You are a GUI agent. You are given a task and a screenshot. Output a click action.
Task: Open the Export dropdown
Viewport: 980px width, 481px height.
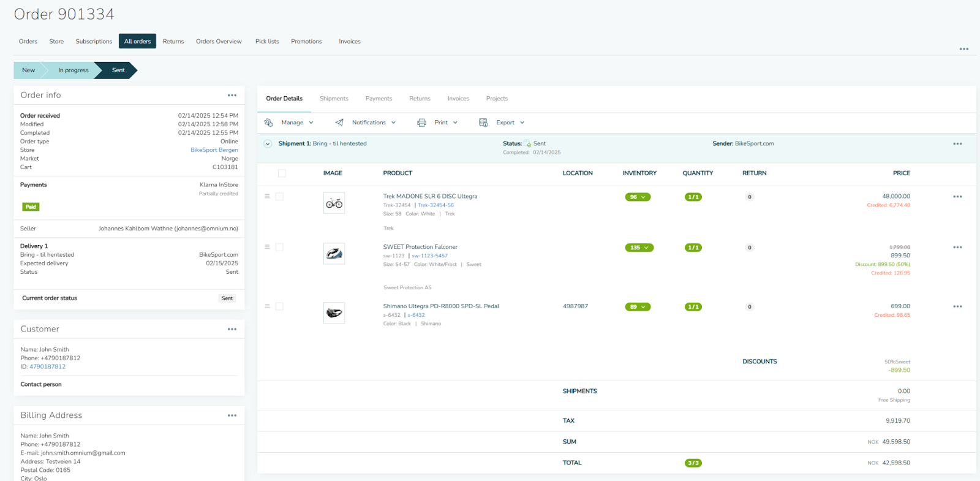click(510, 123)
